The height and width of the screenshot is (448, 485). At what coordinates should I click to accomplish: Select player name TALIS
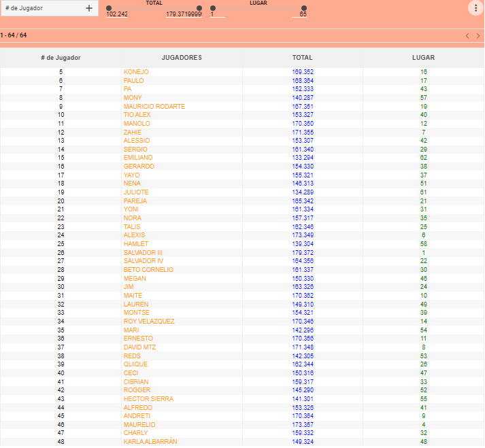[x=132, y=227]
